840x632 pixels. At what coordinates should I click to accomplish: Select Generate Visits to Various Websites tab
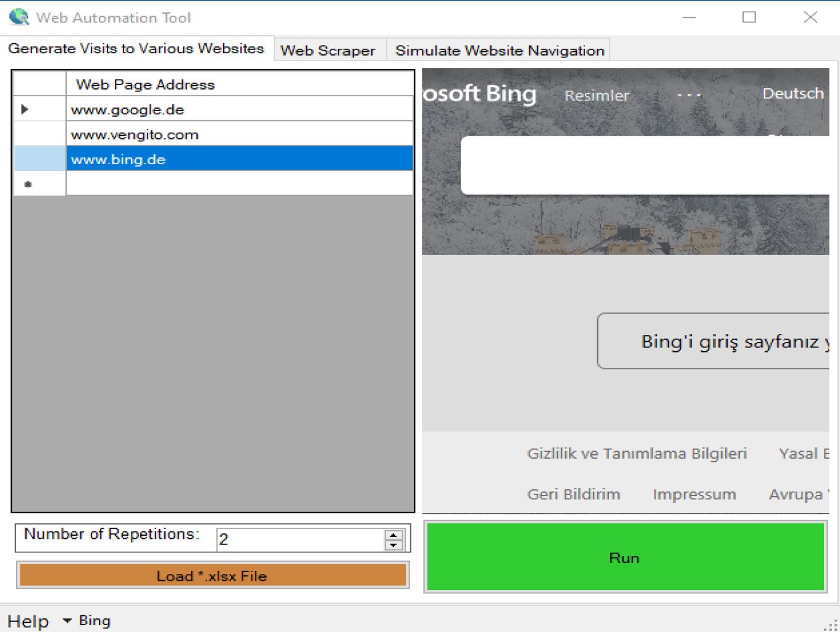[x=136, y=48]
